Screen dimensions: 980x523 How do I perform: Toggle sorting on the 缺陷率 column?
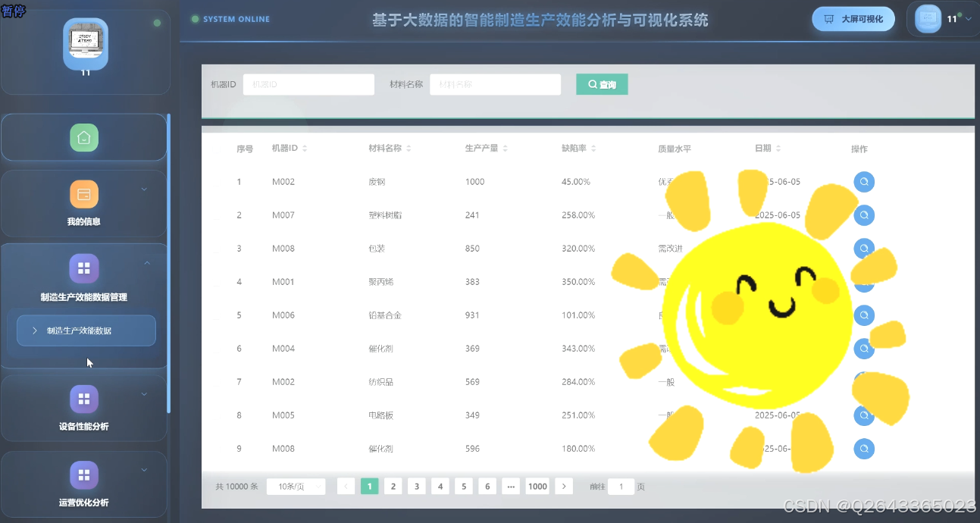[x=594, y=148]
